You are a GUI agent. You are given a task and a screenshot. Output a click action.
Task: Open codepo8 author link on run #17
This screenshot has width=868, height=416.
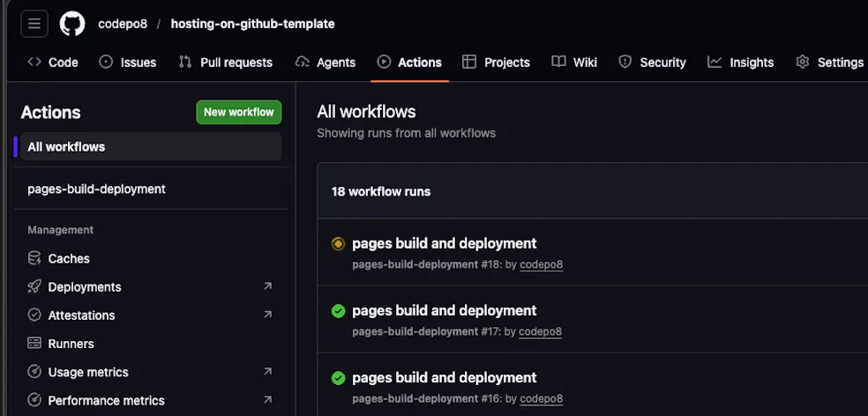540,332
